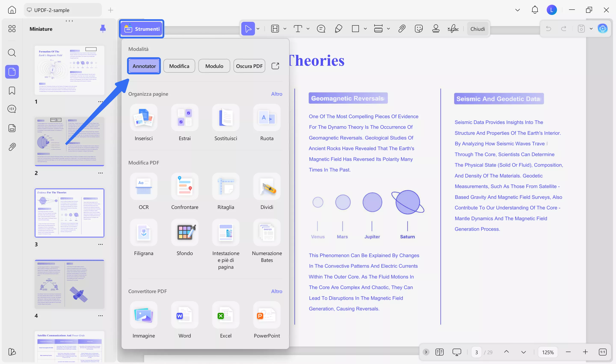Convert PDF to Word
The height and width of the screenshot is (364, 616).
pos(185,315)
